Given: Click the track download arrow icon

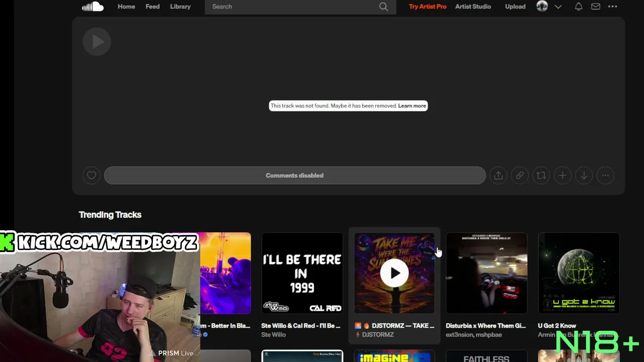Looking at the screenshot, I should [x=584, y=175].
